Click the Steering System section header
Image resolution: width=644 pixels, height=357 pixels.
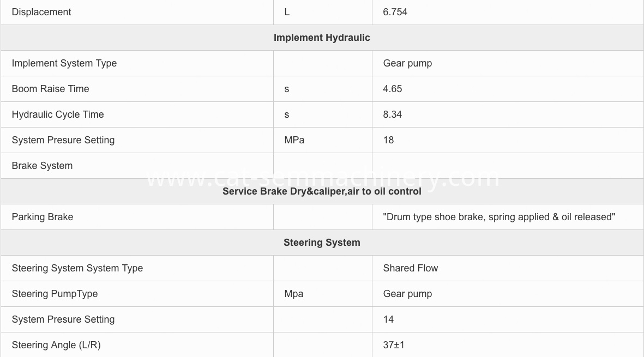click(322, 243)
